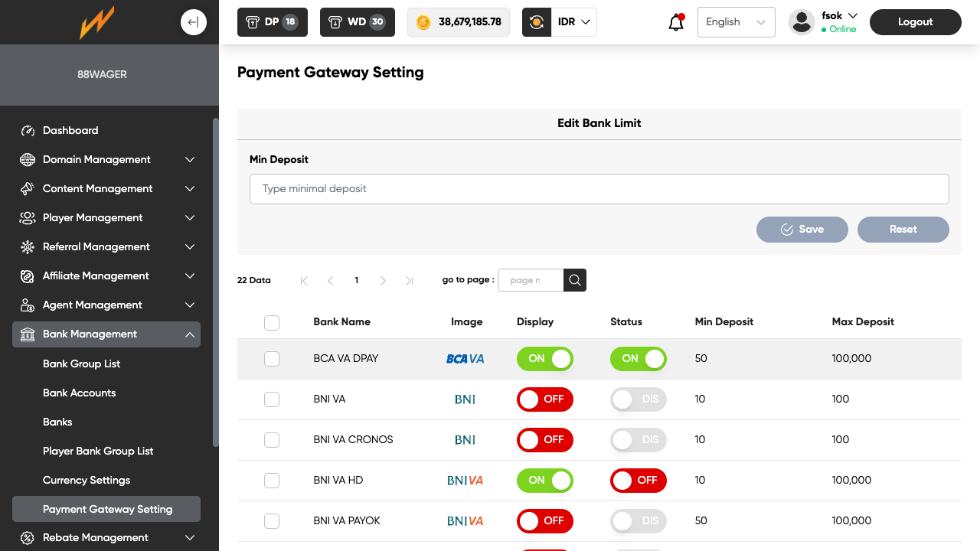Turn off Status for BCA VA DPAY
Image resolution: width=980 pixels, height=551 pixels.
pyautogui.click(x=639, y=359)
